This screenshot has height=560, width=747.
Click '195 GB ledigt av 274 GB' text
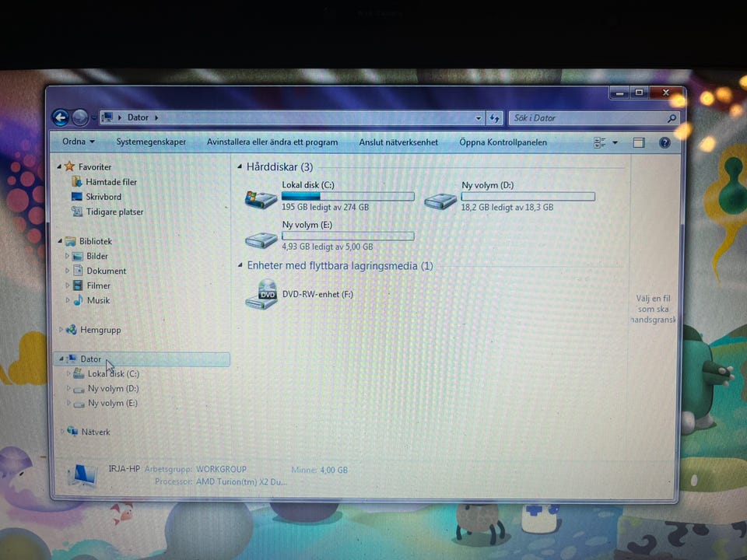pyautogui.click(x=325, y=207)
